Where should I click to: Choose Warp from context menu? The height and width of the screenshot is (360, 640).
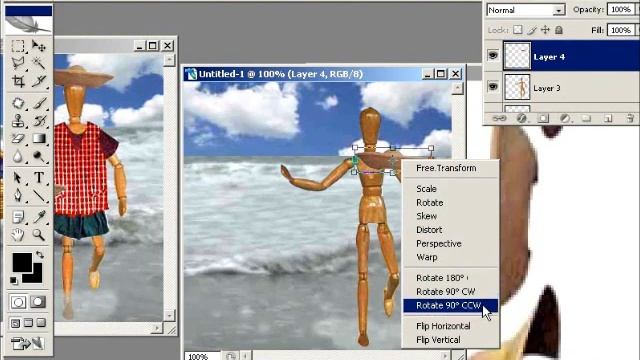coord(427,257)
